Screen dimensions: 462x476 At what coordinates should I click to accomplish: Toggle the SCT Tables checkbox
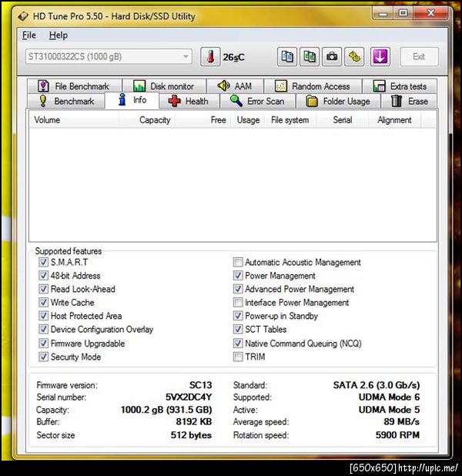coord(238,329)
